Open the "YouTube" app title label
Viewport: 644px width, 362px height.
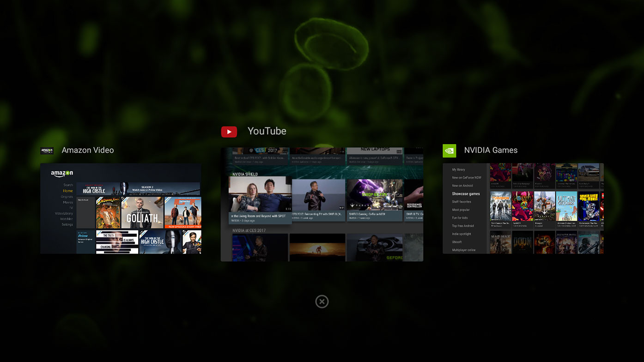coord(267,131)
